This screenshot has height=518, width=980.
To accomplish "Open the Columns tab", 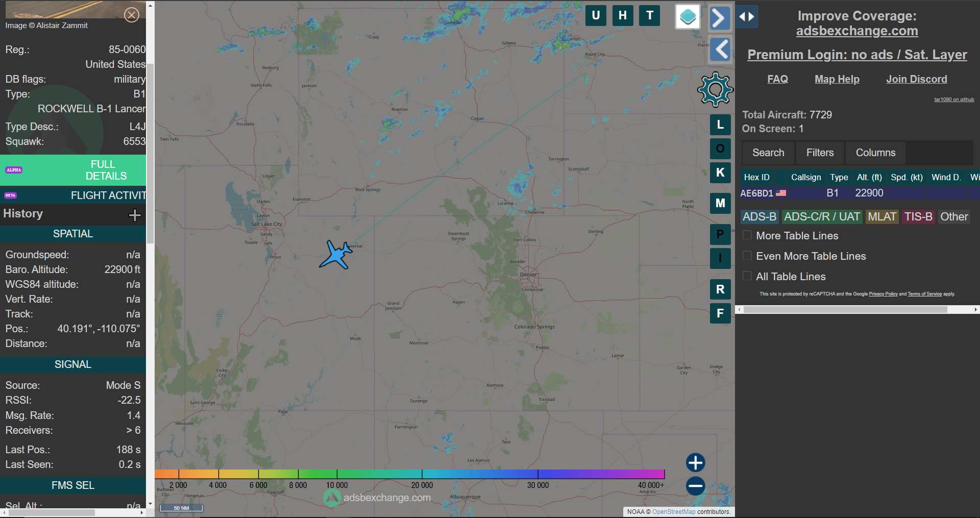I will tap(875, 153).
